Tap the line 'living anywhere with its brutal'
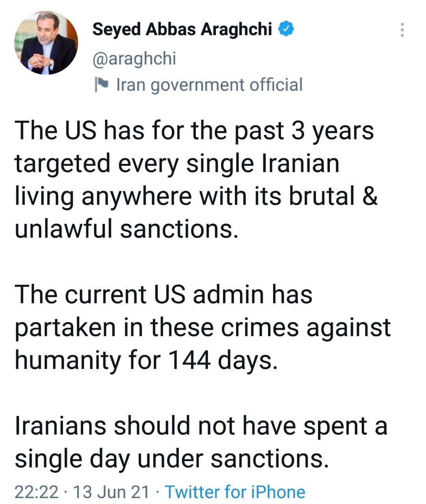Viewport: 426px width, 504px height. [185, 196]
